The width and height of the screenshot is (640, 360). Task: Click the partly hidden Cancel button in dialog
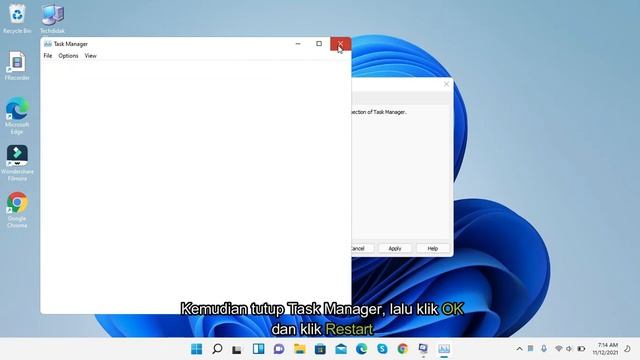(x=362, y=248)
